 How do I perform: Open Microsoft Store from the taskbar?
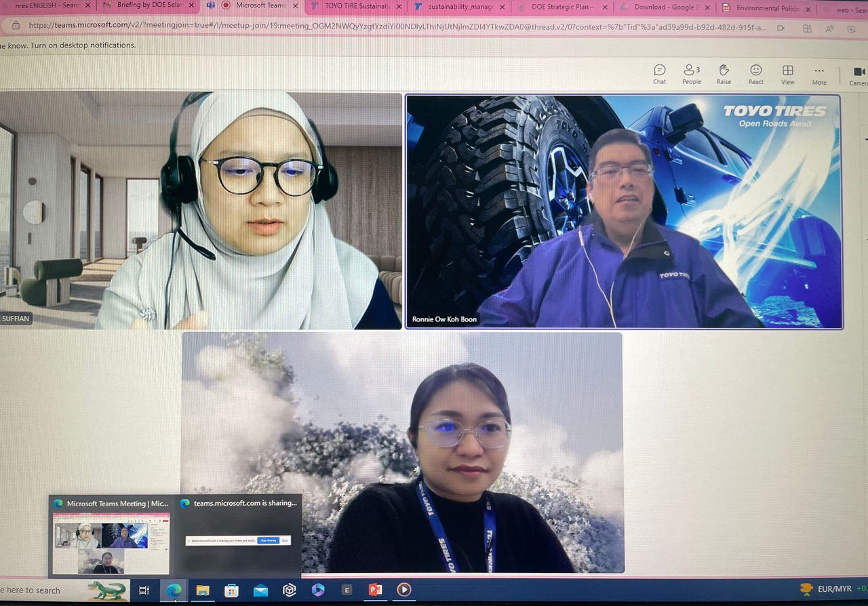[x=232, y=590]
